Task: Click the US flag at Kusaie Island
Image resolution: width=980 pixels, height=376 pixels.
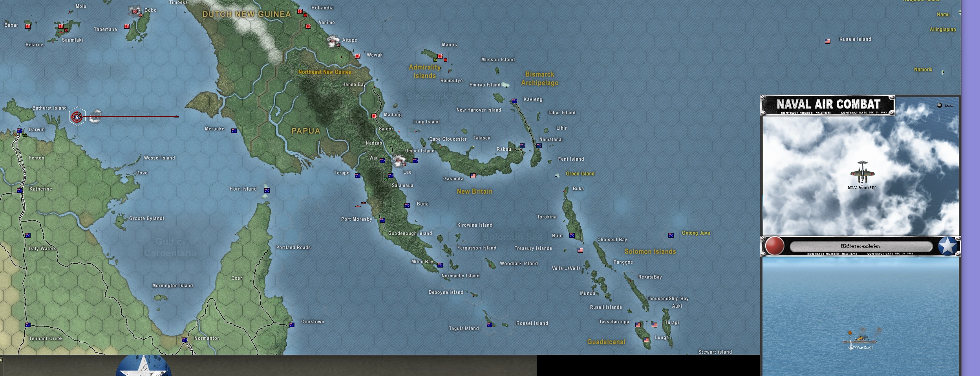Action: (828, 41)
